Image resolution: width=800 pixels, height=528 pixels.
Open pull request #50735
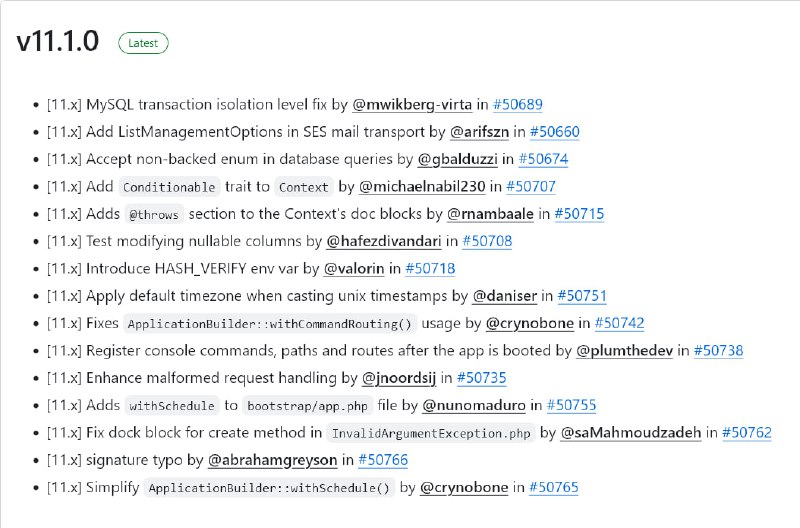coord(482,378)
